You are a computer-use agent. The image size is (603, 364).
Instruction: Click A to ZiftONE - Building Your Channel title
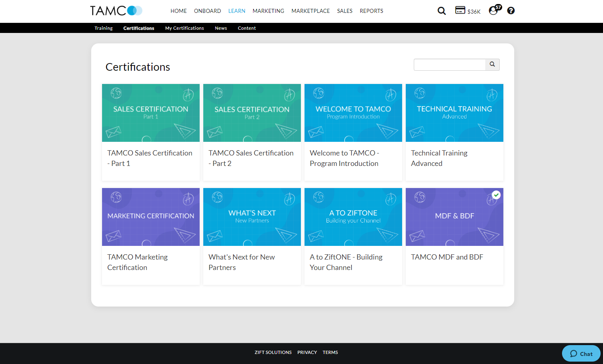point(346,262)
